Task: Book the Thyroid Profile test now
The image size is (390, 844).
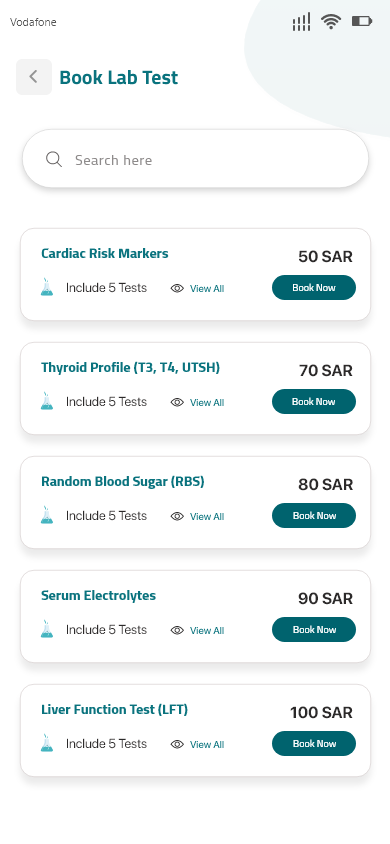Action: (314, 402)
